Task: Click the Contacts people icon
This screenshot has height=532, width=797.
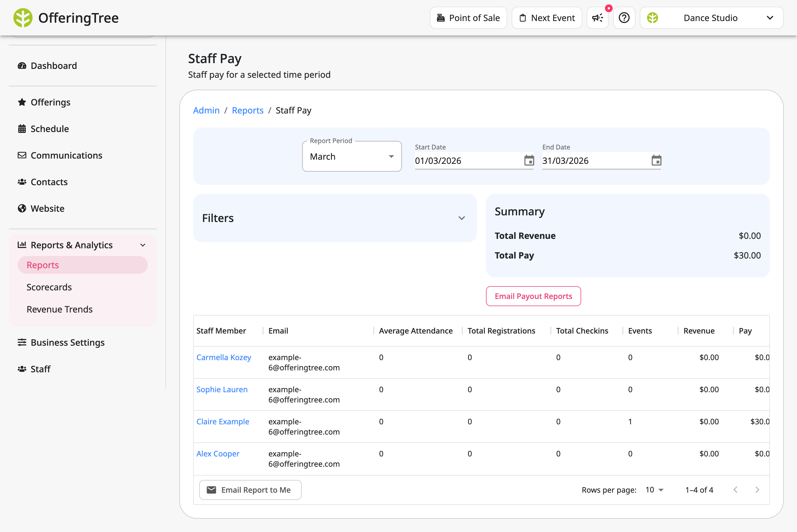Action: click(22, 182)
